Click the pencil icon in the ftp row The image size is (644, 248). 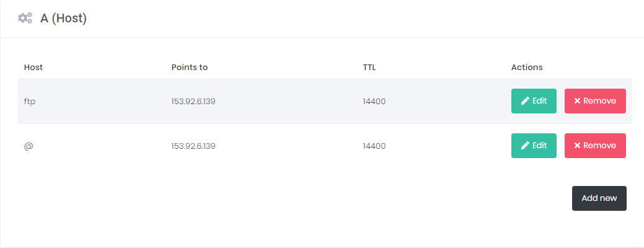coord(525,101)
